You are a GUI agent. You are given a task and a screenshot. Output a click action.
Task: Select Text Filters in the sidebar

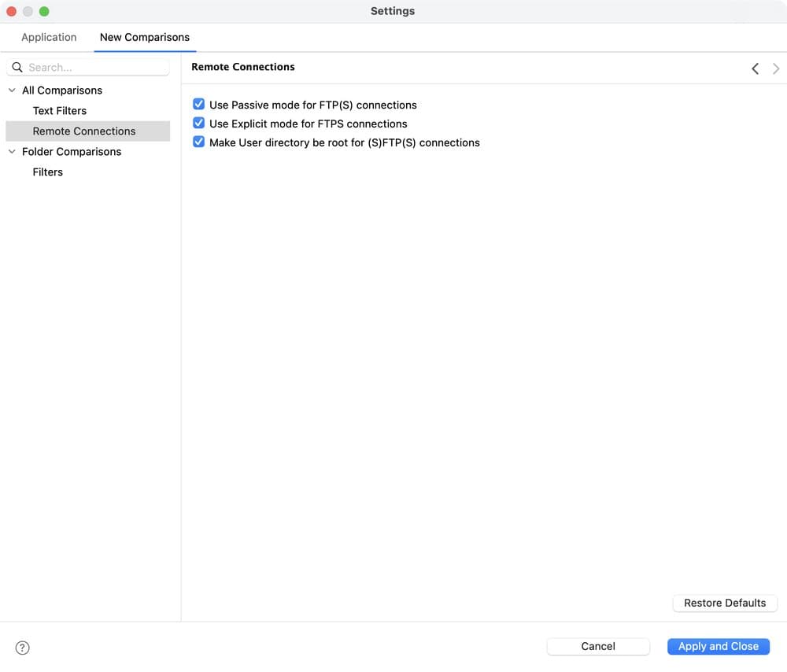(60, 111)
